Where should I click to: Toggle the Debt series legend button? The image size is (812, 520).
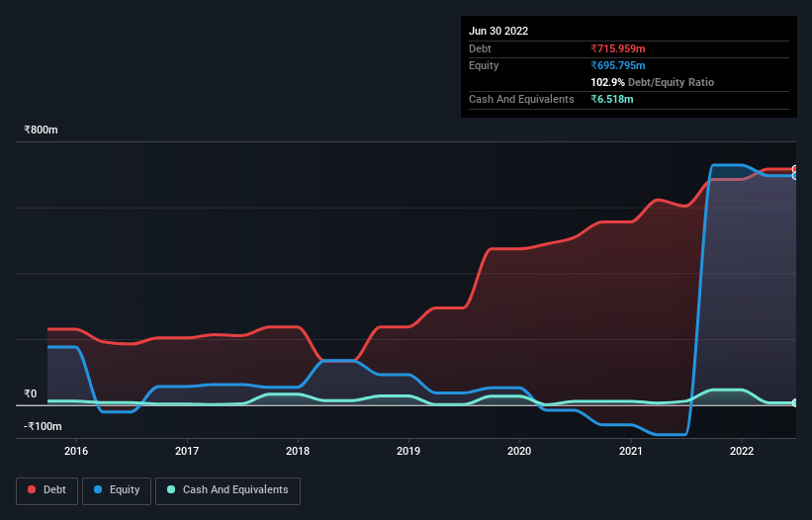coord(46,490)
